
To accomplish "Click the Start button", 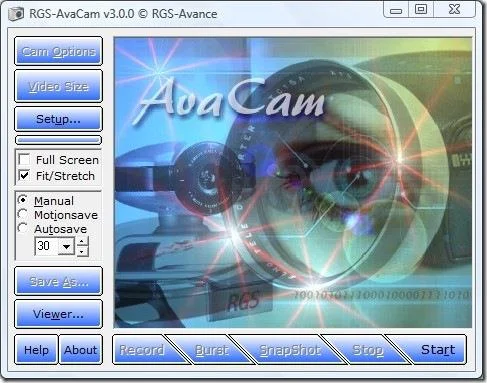I will (433, 350).
